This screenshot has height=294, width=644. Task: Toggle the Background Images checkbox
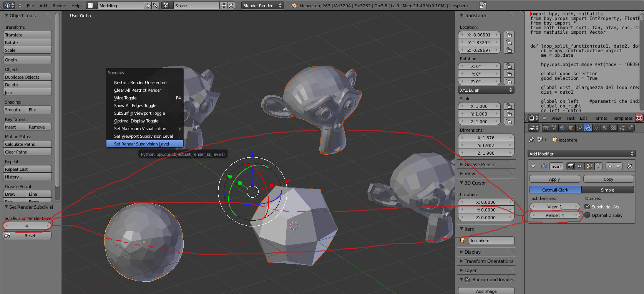coord(467,279)
